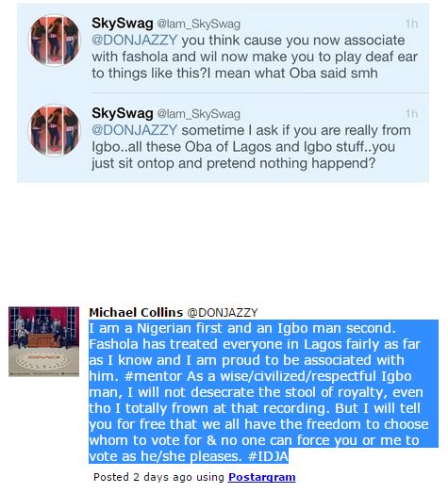This screenshot has width=448, height=493.
Task: Open @Iam_SkySwag handle on first tweet
Action: click(198, 24)
